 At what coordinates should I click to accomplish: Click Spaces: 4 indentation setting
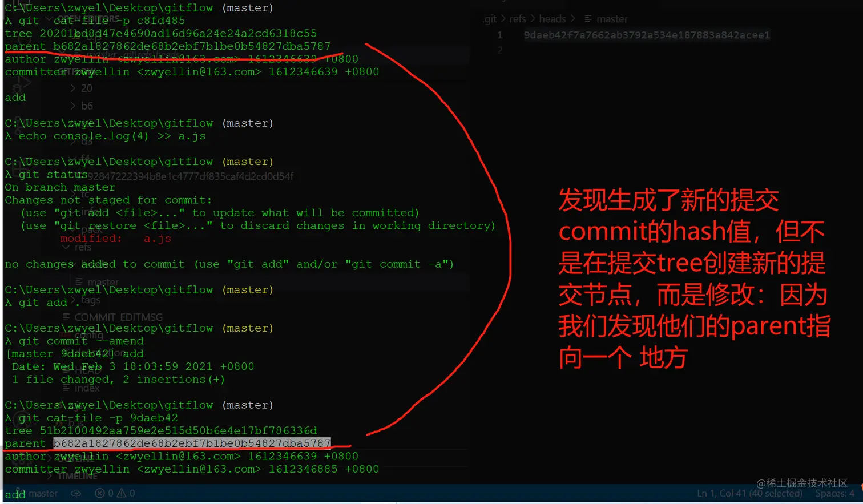(x=834, y=493)
